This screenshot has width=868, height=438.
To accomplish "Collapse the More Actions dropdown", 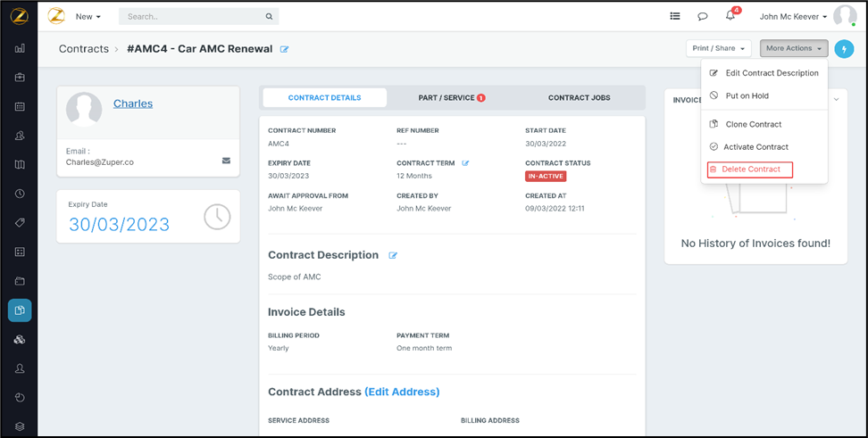I will pos(794,49).
